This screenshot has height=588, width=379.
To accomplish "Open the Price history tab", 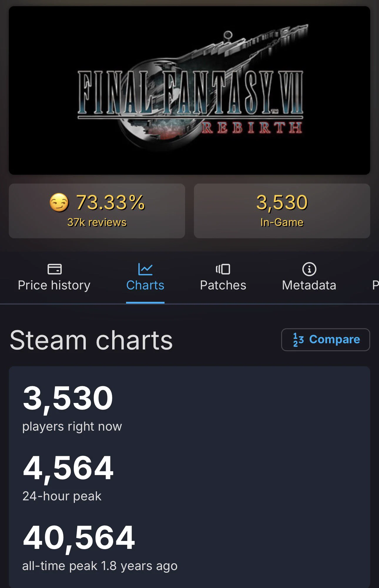I will [x=54, y=277].
